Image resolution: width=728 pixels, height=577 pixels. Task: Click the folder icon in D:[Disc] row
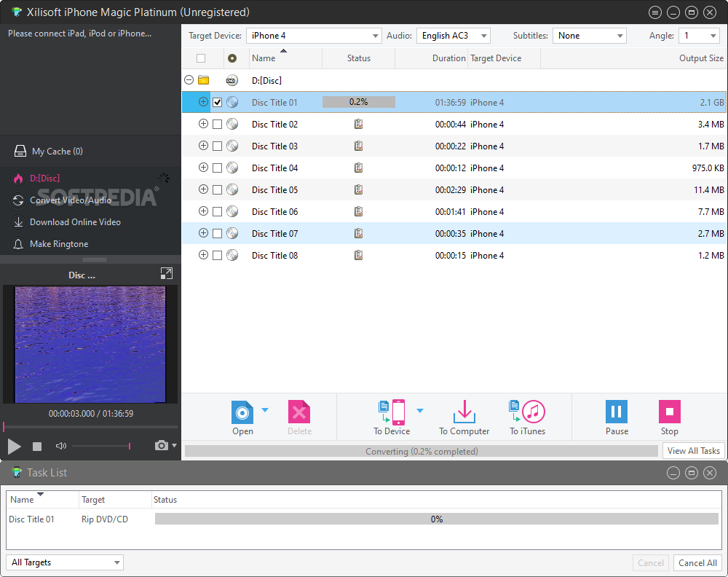(x=203, y=80)
